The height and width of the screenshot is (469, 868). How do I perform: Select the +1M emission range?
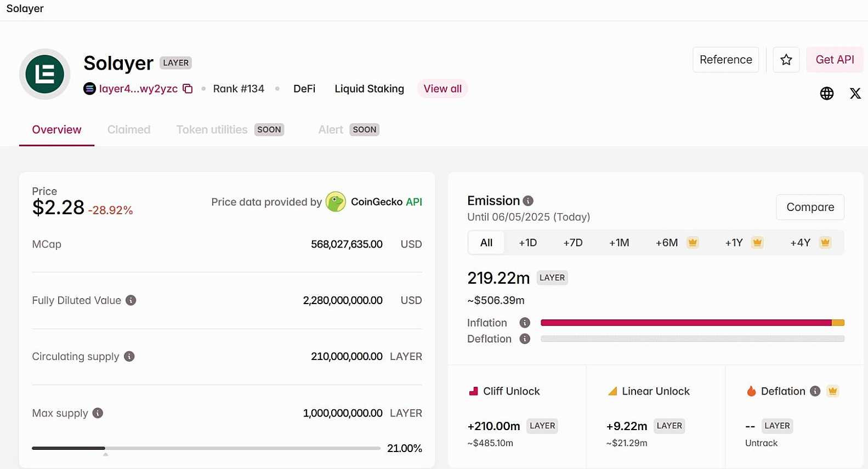[x=619, y=243]
